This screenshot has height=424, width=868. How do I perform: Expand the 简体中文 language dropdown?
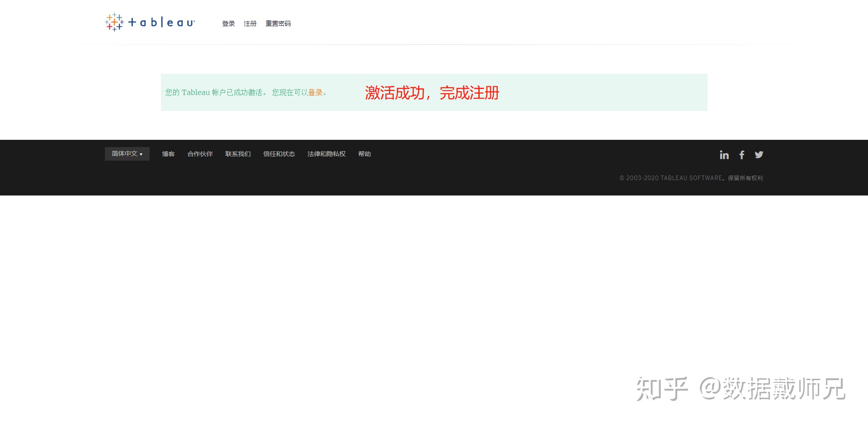[127, 154]
